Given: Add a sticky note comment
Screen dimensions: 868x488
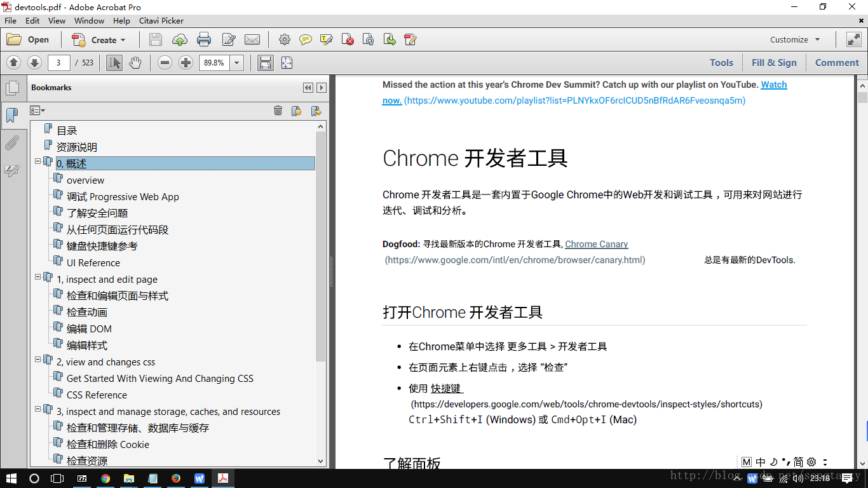Looking at the screenshot, I should coord(306,39).
